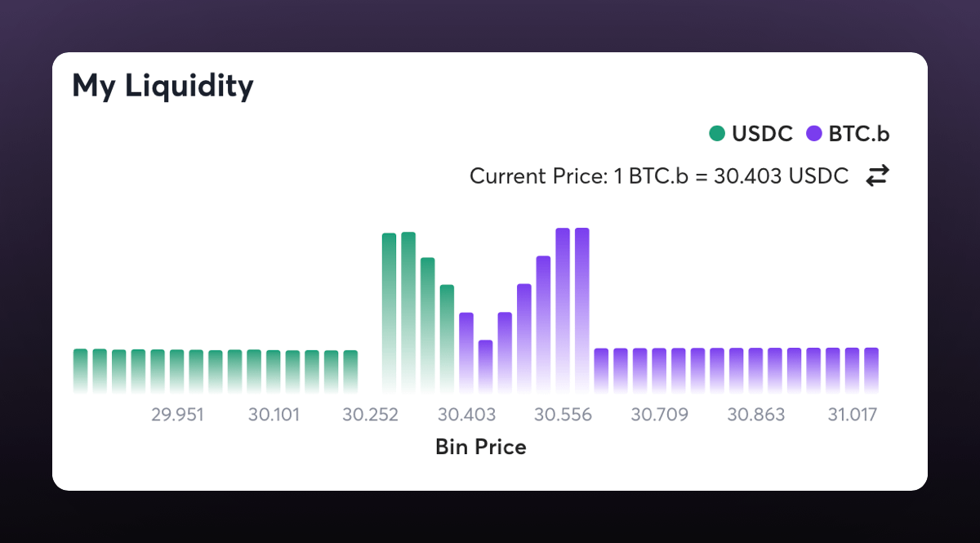Click the Bin Price axis title
This screenshot has height=543, width=980.
tap(480, 447)
